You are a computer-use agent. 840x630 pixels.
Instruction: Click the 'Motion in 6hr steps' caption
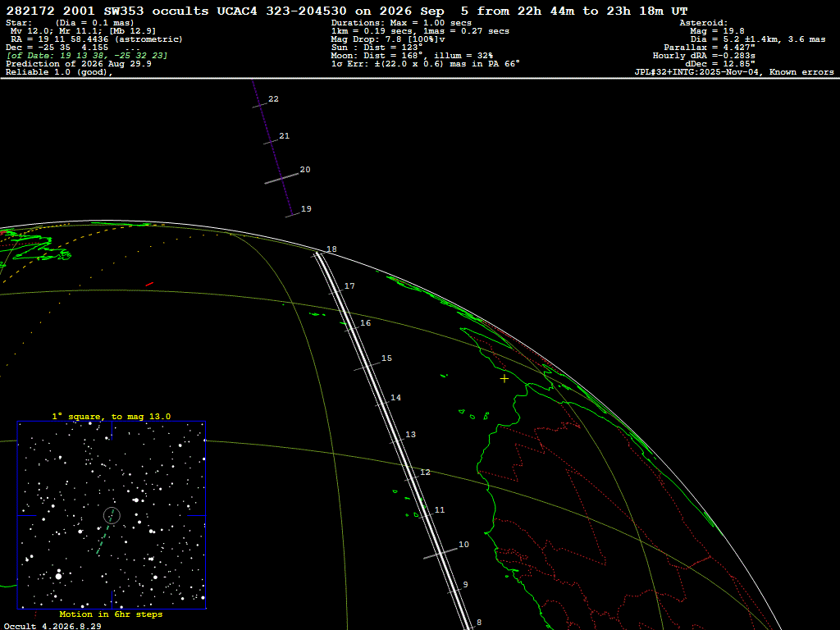(111, 614)
